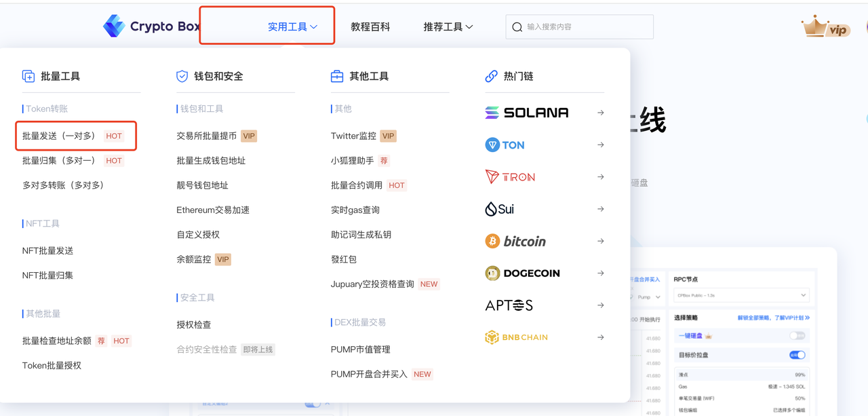The height and width of the screenshot is (416, 868).
Task: Open the VIP crown icon
Action: [825, 27]
